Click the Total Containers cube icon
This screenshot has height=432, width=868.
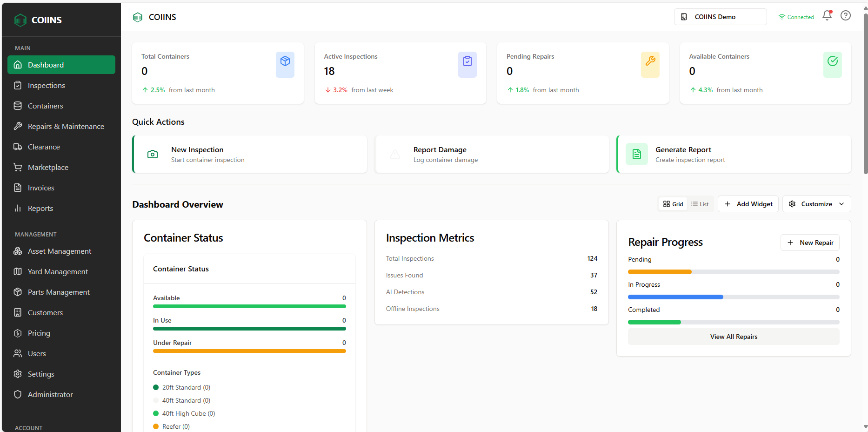pyautogui.click(x=285, y=61)
